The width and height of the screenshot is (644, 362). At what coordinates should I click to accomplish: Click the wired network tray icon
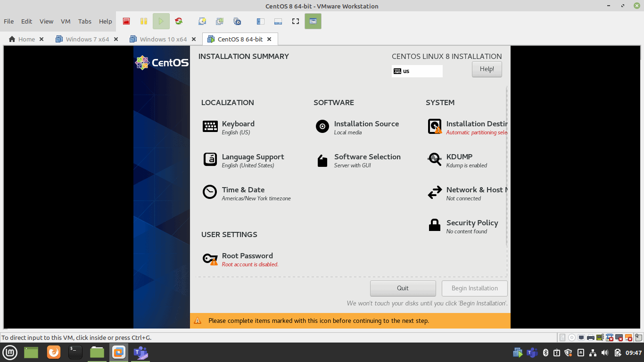[x=593, y=353]
